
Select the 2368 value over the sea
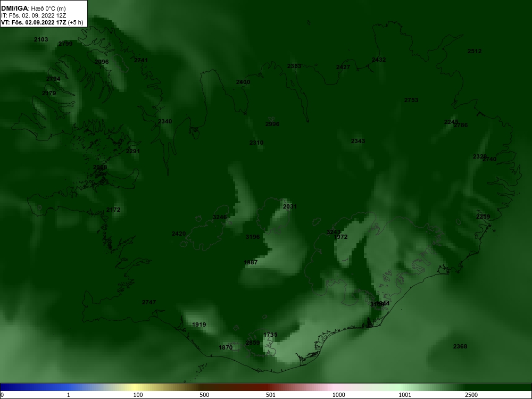coord(460,346)
